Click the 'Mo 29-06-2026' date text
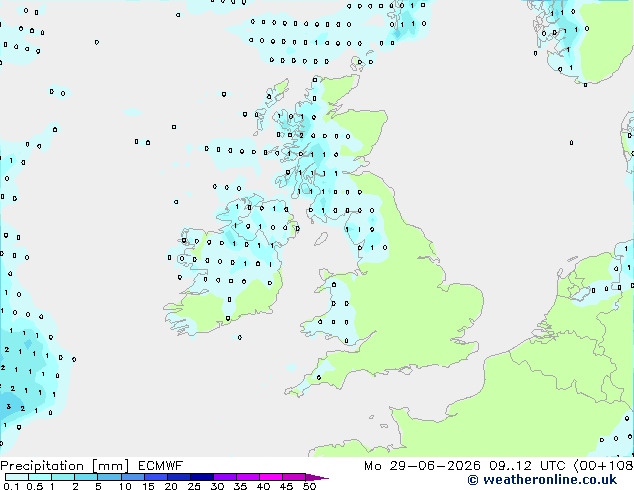 (422, 466)
